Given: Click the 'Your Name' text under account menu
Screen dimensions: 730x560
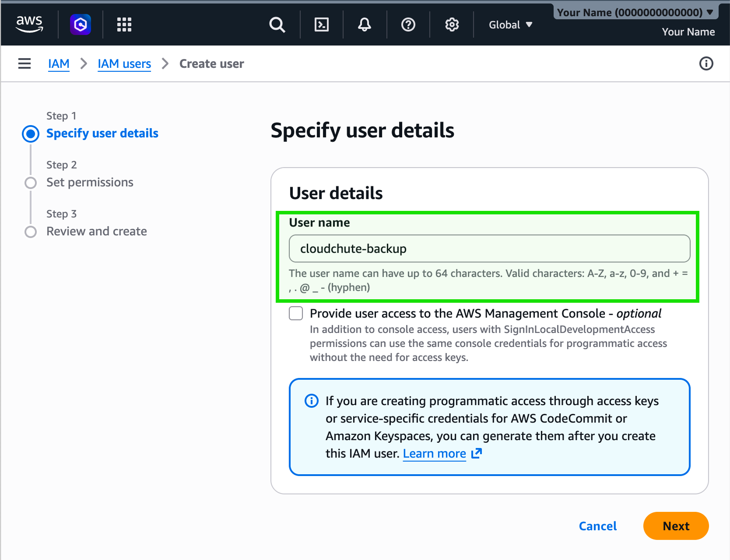Looking at the screenshot, I should [x=688, y=32].
